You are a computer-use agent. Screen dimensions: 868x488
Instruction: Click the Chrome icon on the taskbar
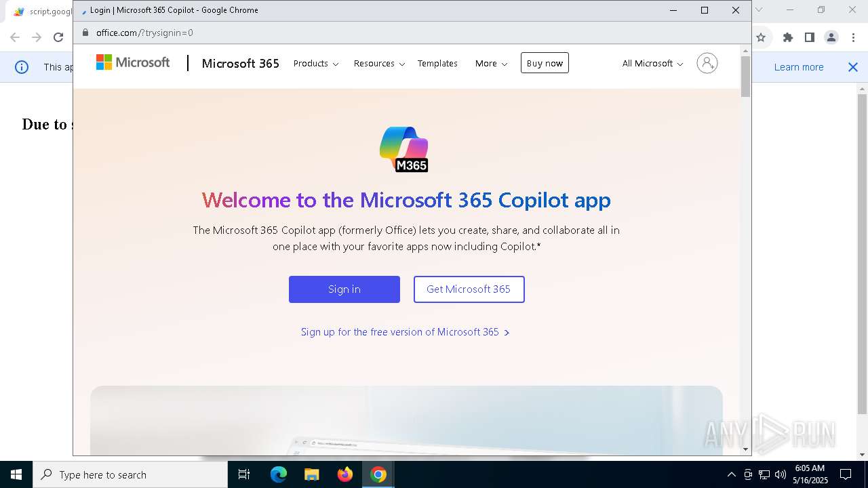click(x=378, y=474)
